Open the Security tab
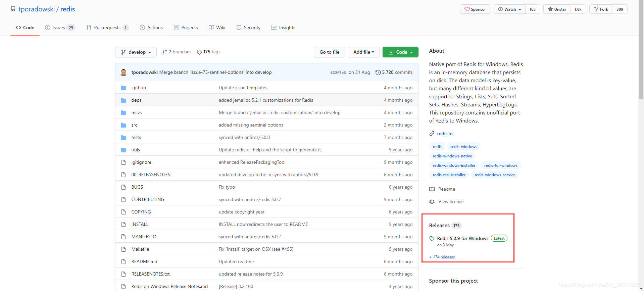Screen dimensions: 644x291 (249, 28)
